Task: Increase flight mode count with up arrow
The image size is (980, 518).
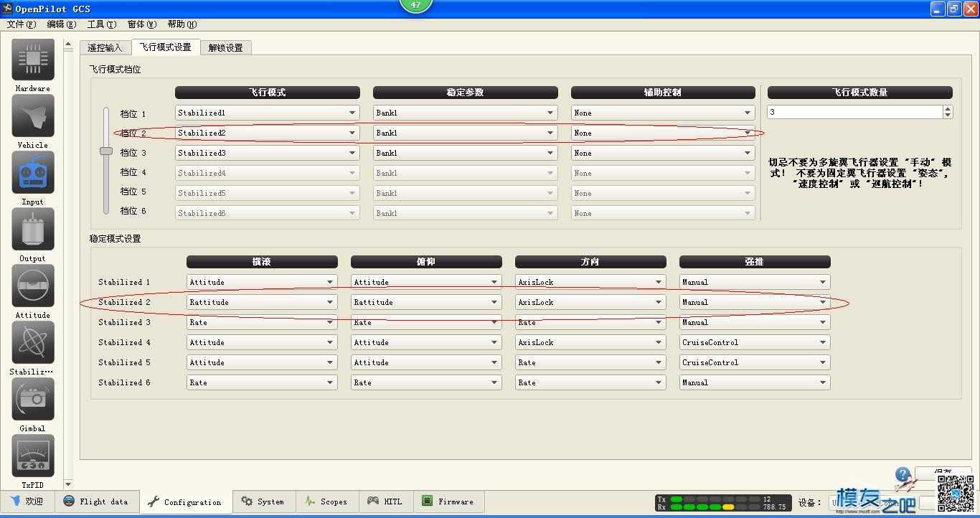Action: [x=948, y=109]
